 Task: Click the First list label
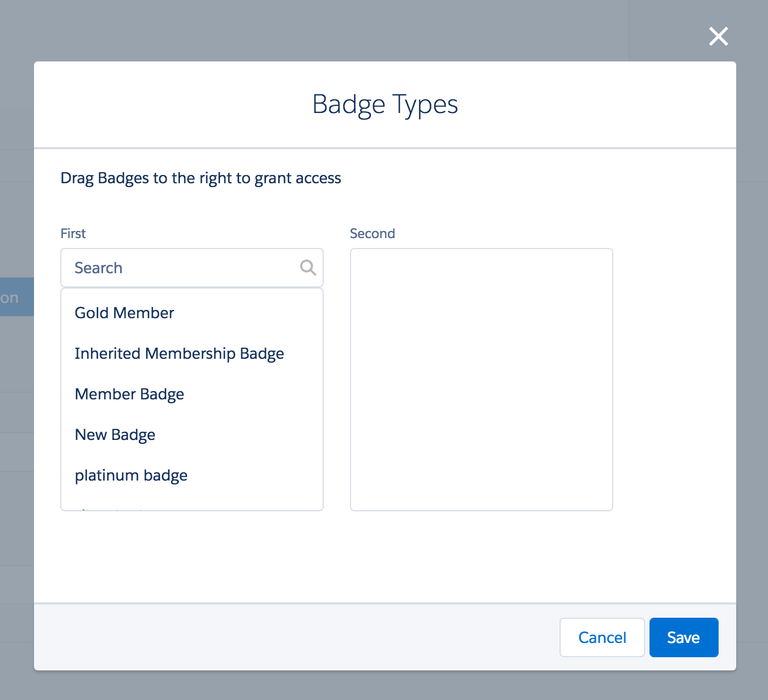point(73,234)
